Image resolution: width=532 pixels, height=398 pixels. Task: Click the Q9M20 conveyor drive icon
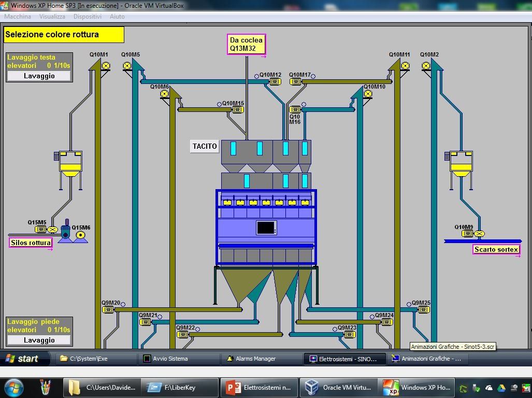click(108, 310)
